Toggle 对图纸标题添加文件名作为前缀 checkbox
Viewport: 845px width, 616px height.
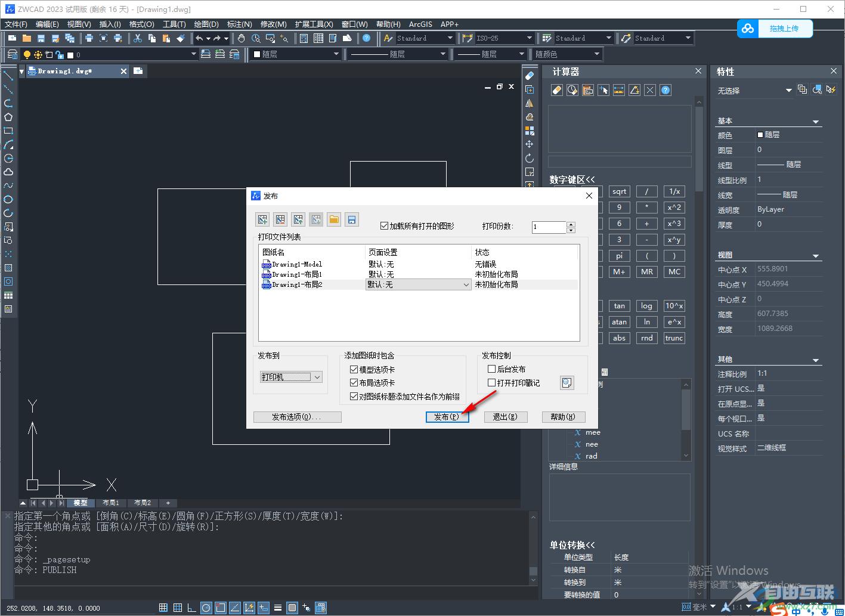[x=354, y=397]
